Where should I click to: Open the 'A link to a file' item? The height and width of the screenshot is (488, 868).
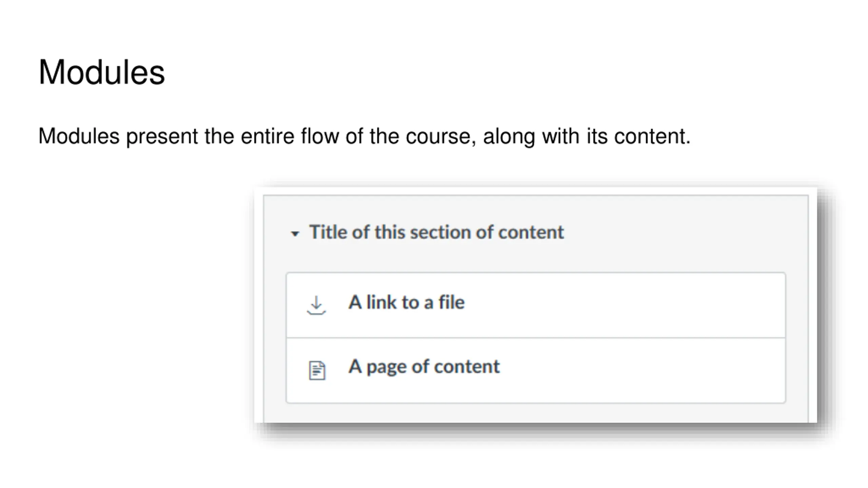(406, 302)
